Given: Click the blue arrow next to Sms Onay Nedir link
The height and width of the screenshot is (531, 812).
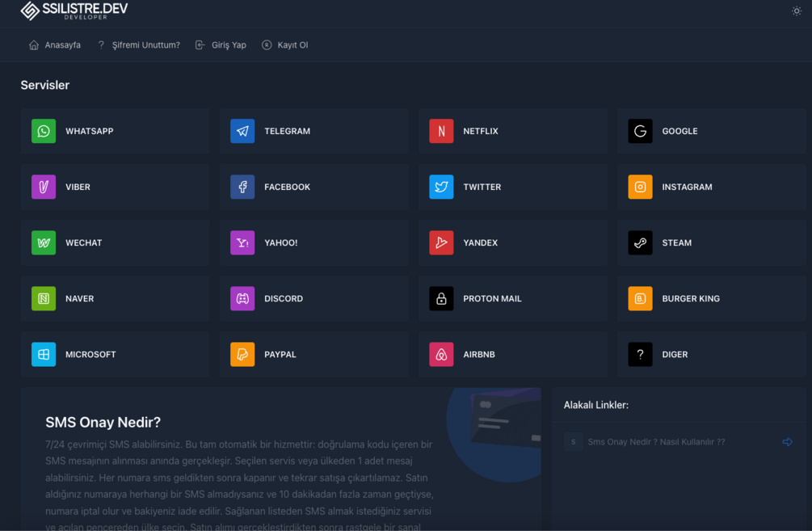Looking at the screenshot, I should click(x=787, y=442).
